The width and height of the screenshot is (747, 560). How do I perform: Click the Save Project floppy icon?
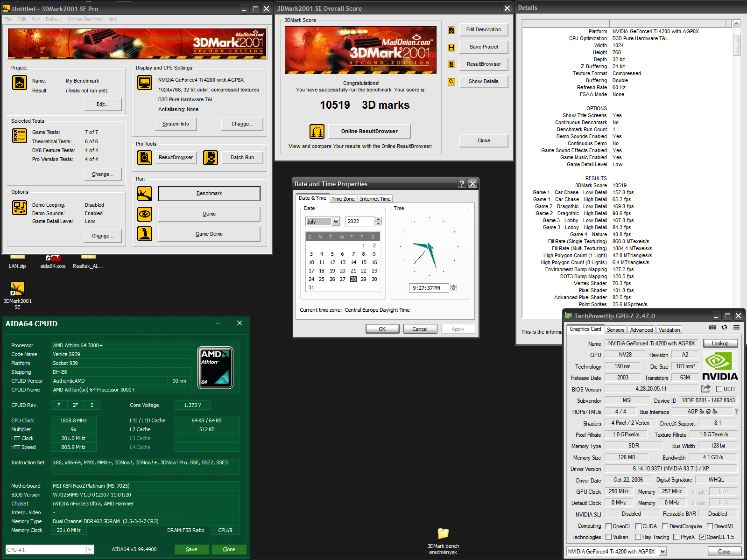click(x=451, y=47)
